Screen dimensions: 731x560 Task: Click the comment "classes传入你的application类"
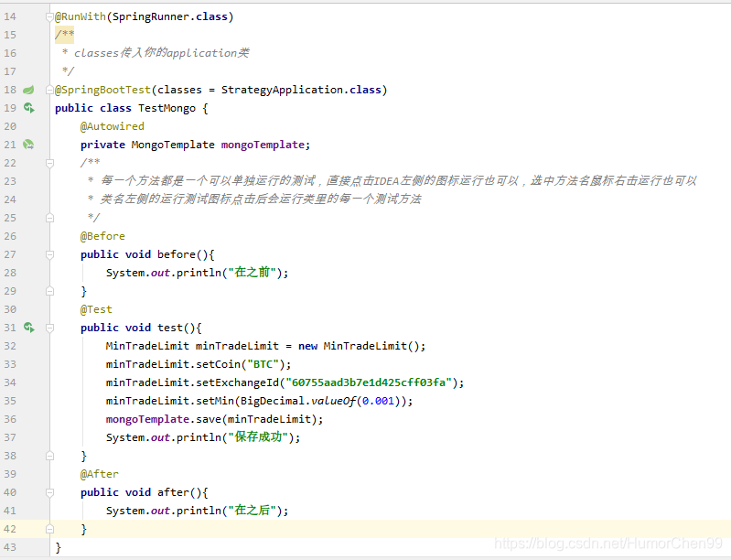coord(161,53)
